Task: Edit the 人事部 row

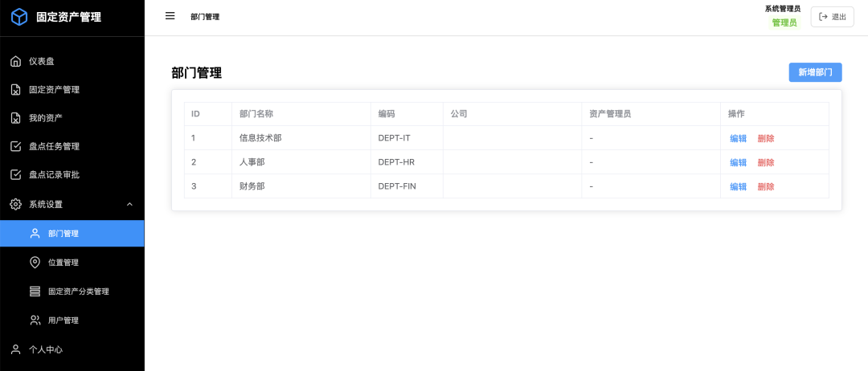Action: (738, 162)
